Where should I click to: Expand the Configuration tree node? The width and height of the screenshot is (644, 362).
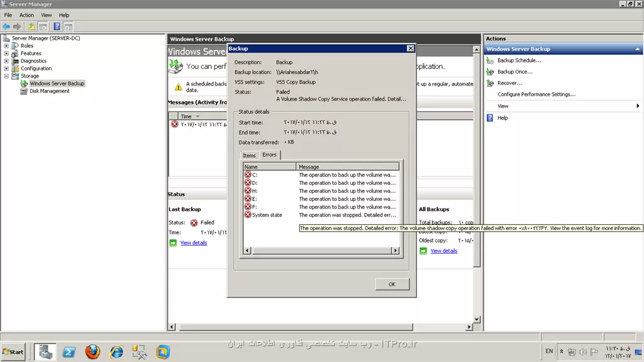6,69
